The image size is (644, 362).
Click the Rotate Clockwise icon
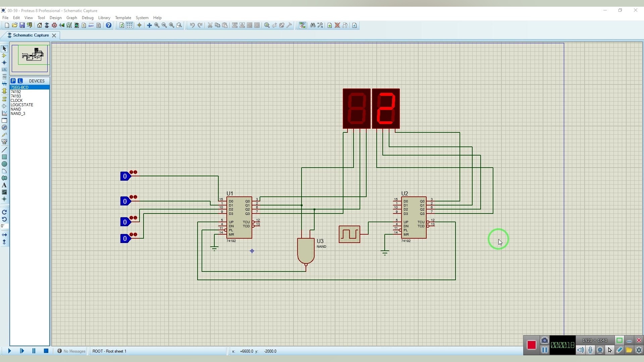tap(4, 212)
